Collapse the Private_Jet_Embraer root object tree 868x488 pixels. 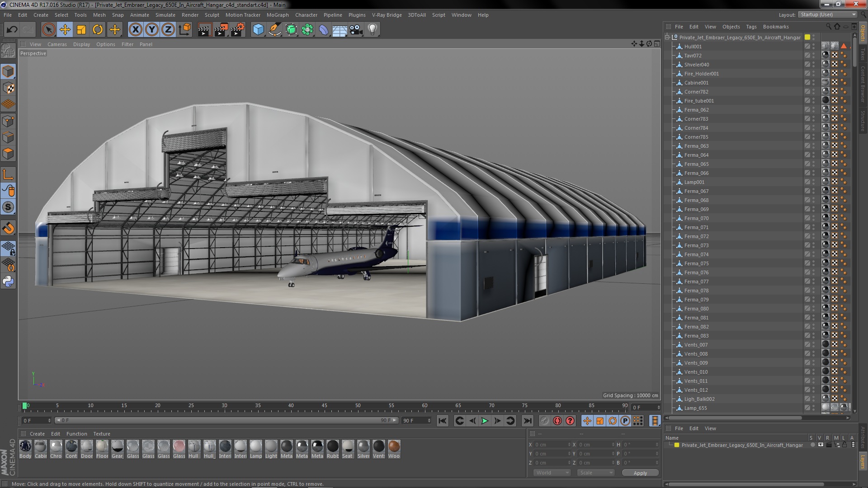pos(667,38)
